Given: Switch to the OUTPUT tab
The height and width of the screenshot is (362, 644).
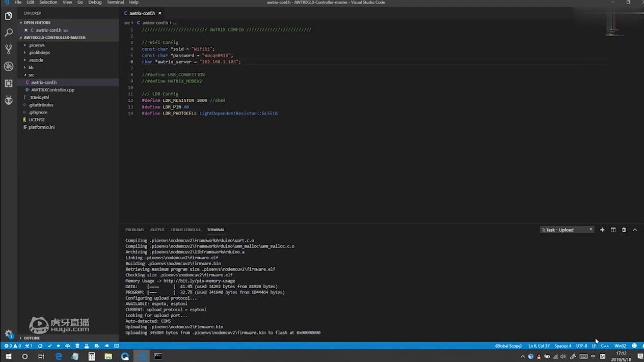Looking at the screenshot, I should (x=157, y=230).
